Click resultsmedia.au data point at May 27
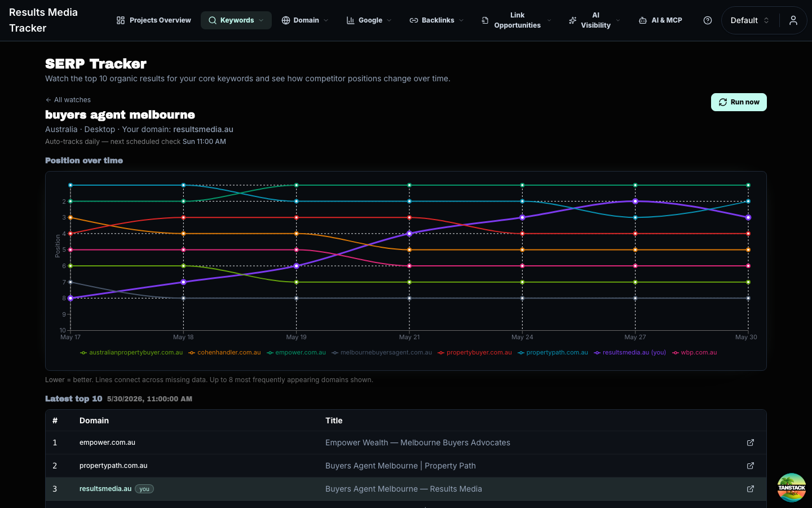Viewport: 812px width, 508px height. pos(636,202)
